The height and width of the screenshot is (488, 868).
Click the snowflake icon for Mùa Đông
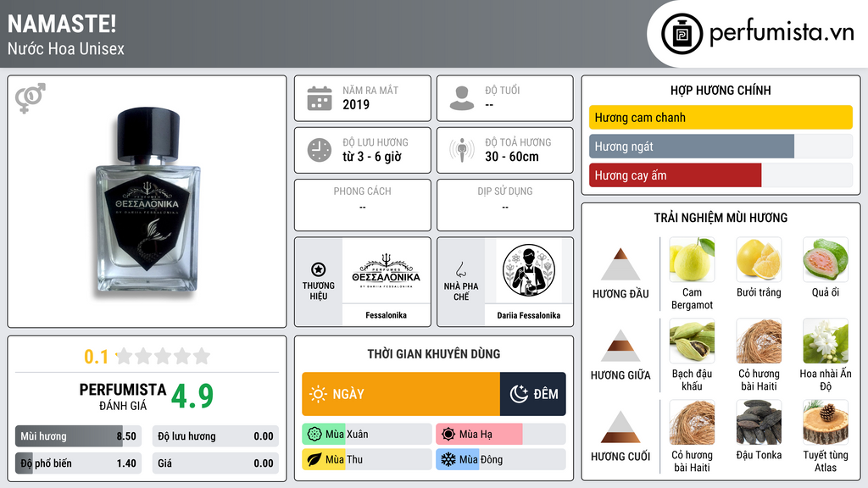448,459
